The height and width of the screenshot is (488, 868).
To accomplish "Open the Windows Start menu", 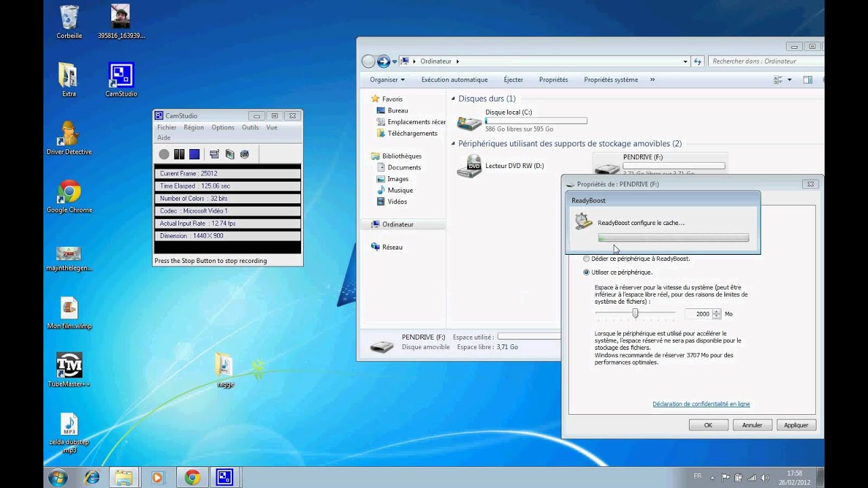I will tap(58, 477).
